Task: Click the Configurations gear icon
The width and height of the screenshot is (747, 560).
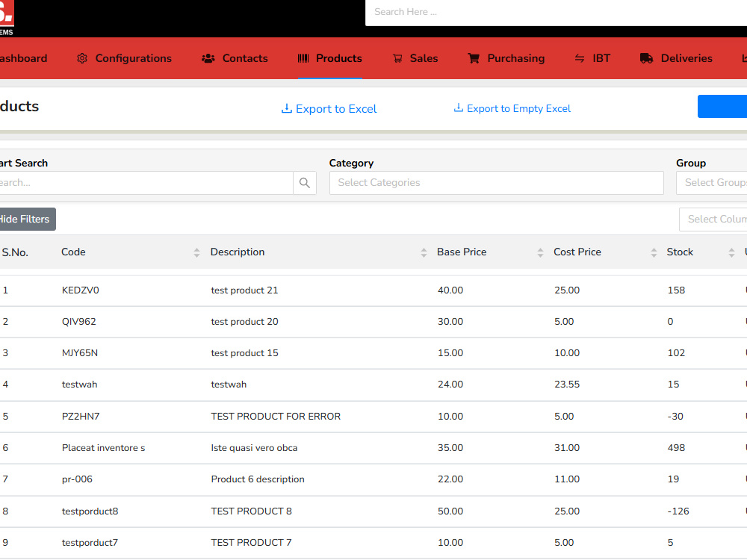Action: click(82, 58)
